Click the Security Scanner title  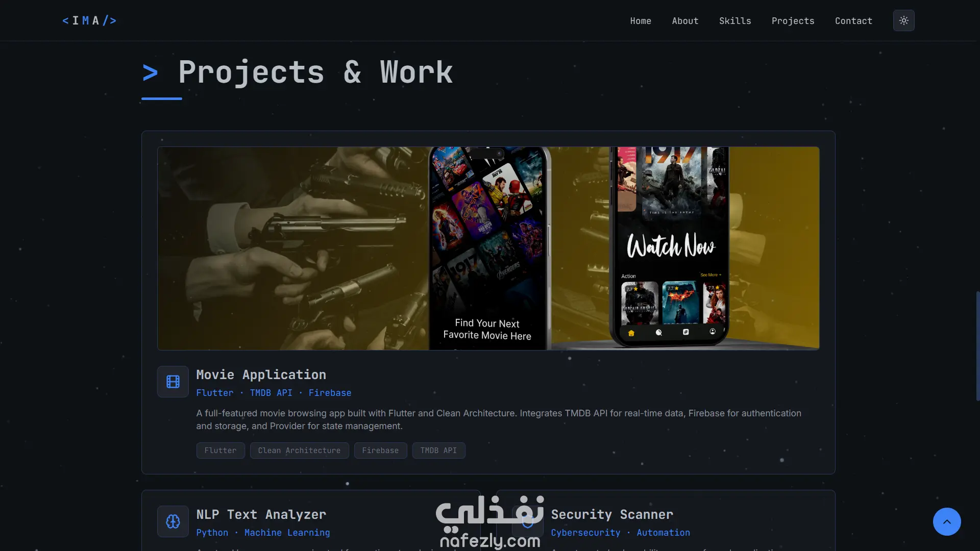pos(612,514)
